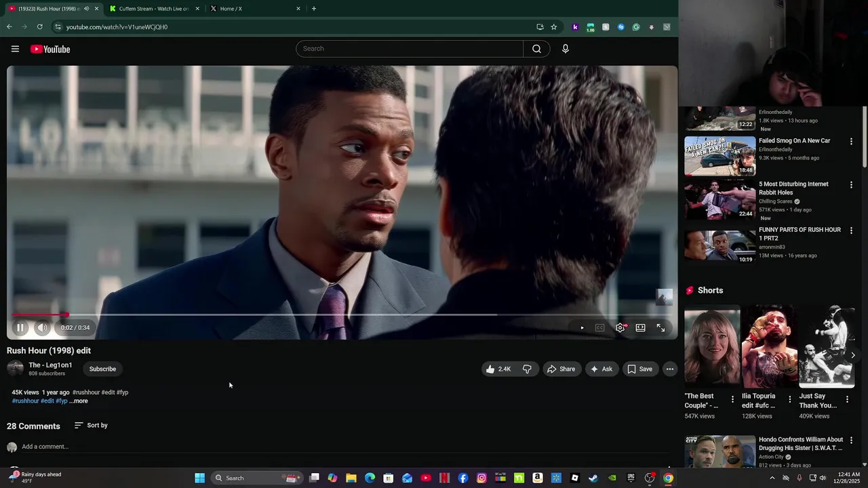Open options for Ilia Topuria short
The image size is (868, 488).
[x=789, y=400]
